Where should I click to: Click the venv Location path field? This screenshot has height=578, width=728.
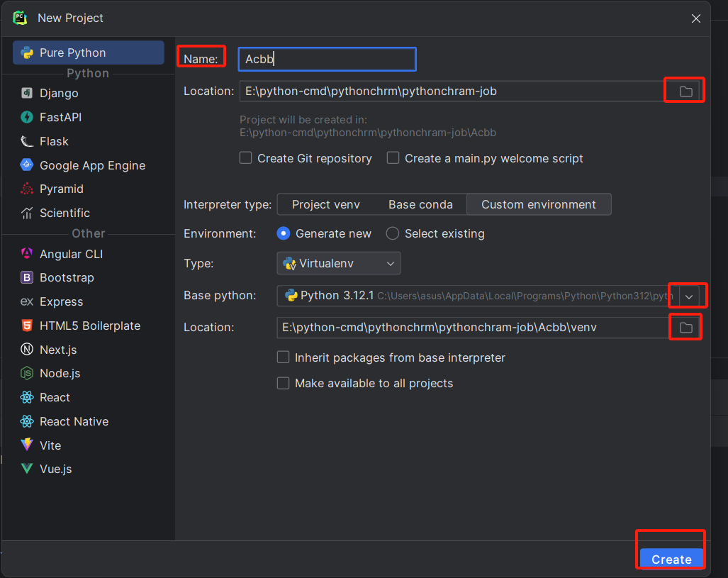(x=473, y=328)
